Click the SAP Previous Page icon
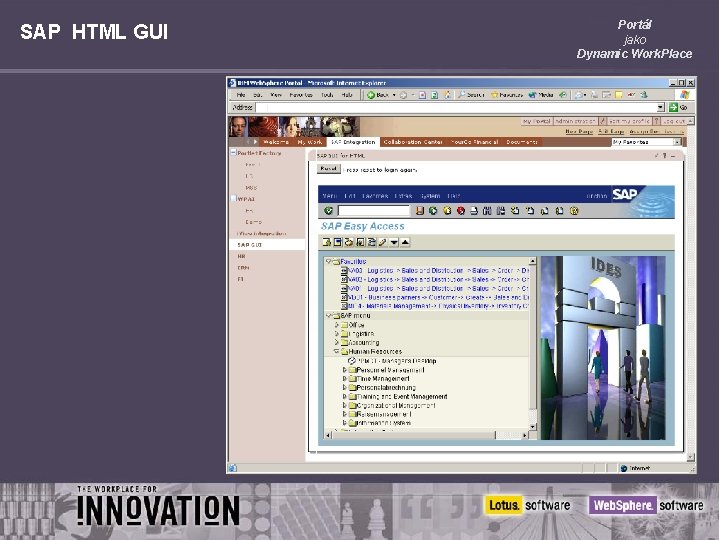Image resolution: width=720 pixels, height=540 pixels. [x=530, y=211]
